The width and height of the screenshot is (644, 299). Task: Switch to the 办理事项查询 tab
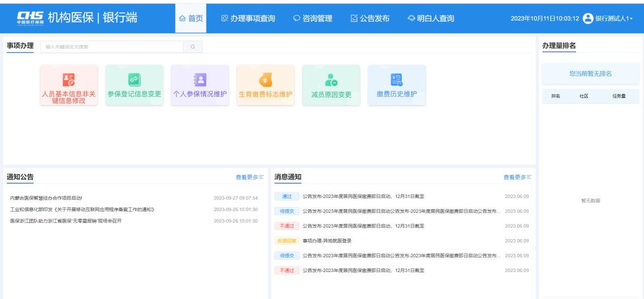(248, 18)
